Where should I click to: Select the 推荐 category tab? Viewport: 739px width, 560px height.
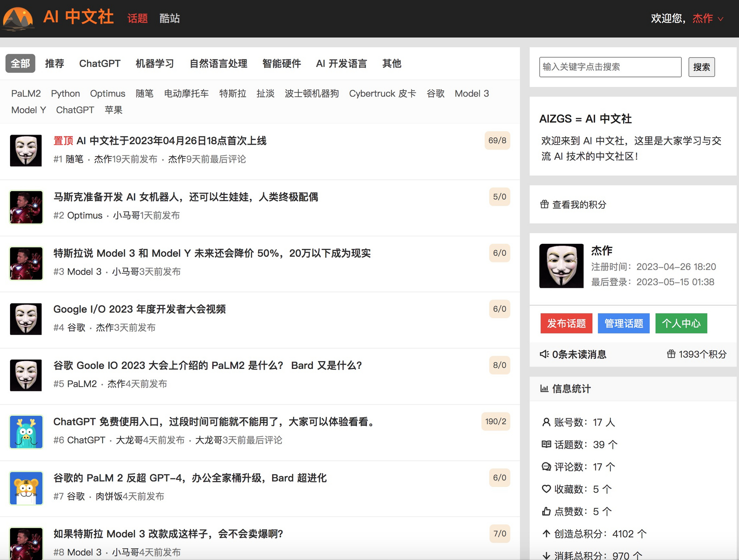(x=54, y=63)
